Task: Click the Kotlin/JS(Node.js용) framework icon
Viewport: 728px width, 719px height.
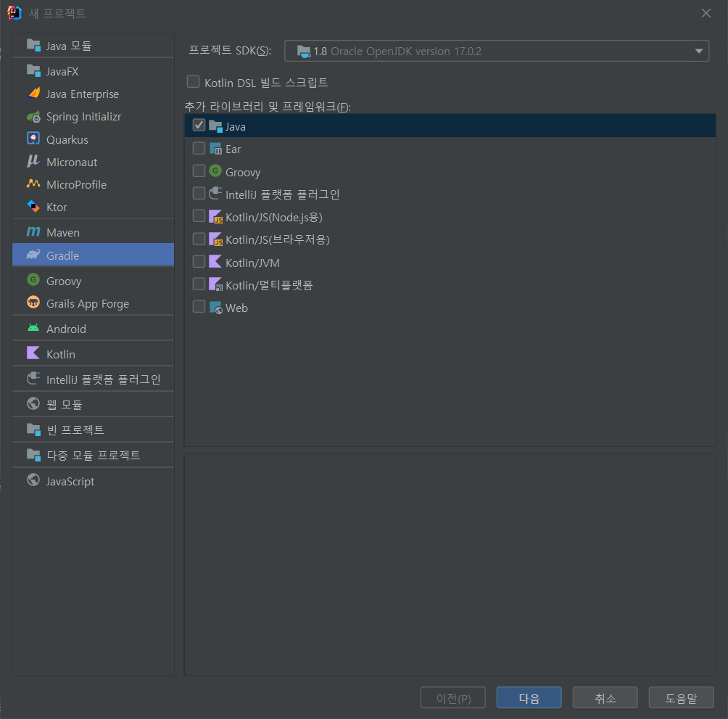Action: pos(215,217)
